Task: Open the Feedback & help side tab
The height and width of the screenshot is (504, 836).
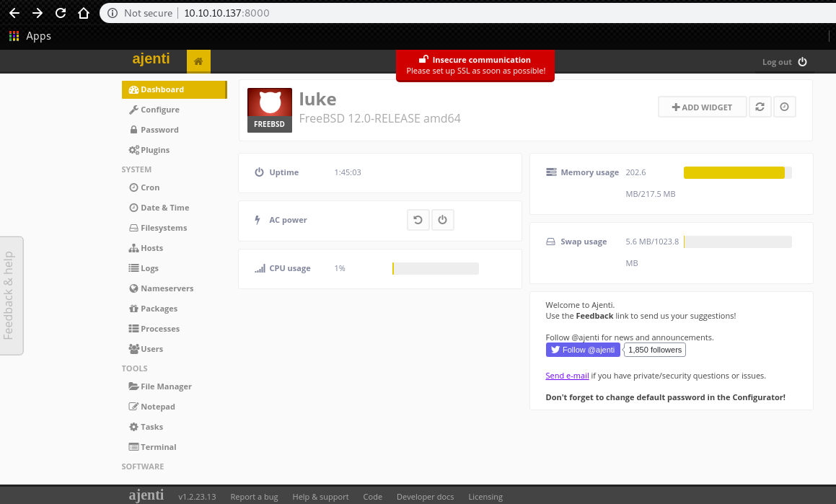Action: tap(10, 296)
